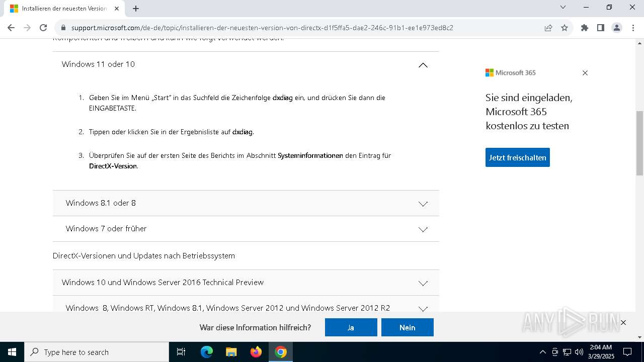Open the tab search dropdown arrow
The height and width of the screenshot is (362, 644).
click(x=563, y=7)
